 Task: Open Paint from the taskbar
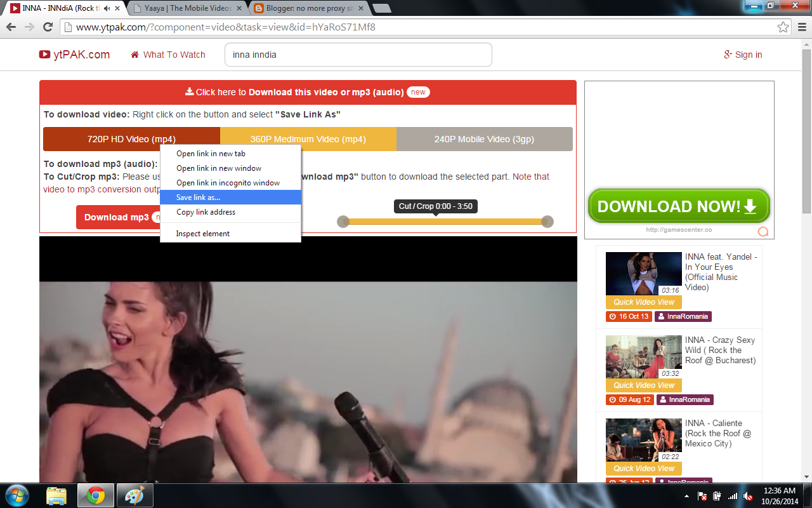pyautogui.click(x=134, y=495)
